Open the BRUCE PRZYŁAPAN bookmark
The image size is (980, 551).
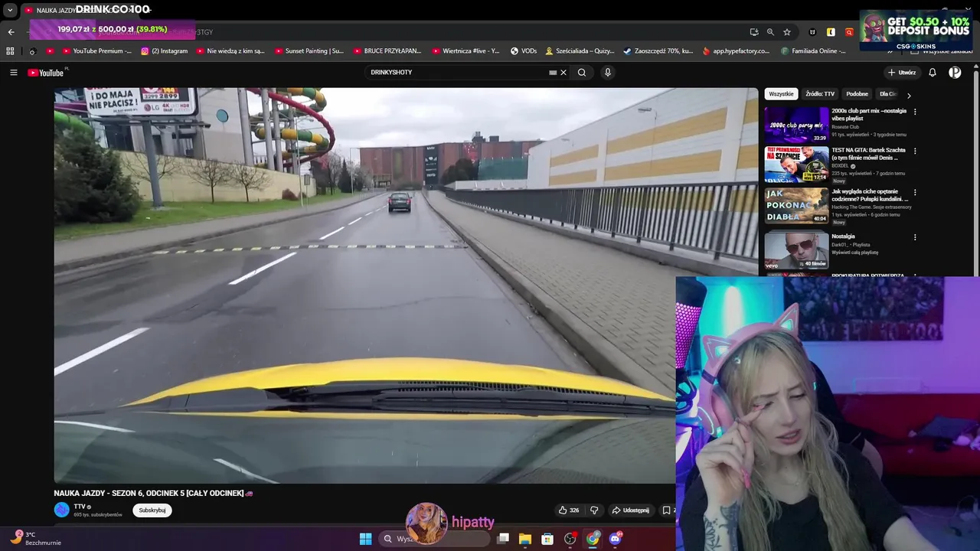click(387, 51)
